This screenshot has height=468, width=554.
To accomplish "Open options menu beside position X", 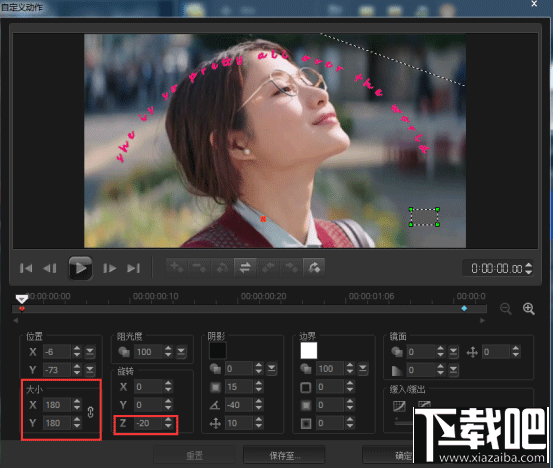I will 90,351.
